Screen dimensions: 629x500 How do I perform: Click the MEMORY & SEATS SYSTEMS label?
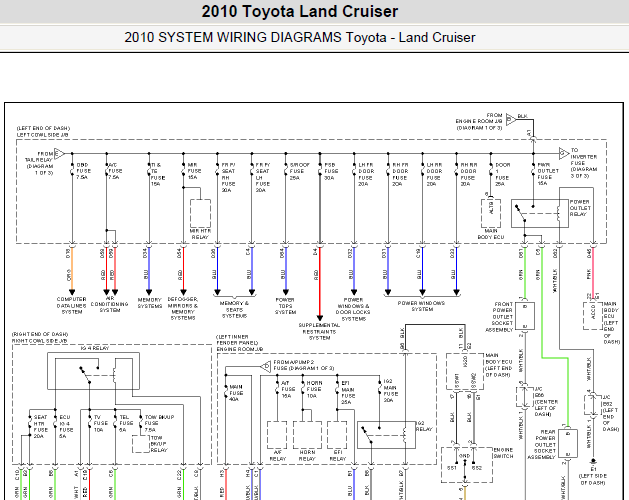tap(234, 309)
